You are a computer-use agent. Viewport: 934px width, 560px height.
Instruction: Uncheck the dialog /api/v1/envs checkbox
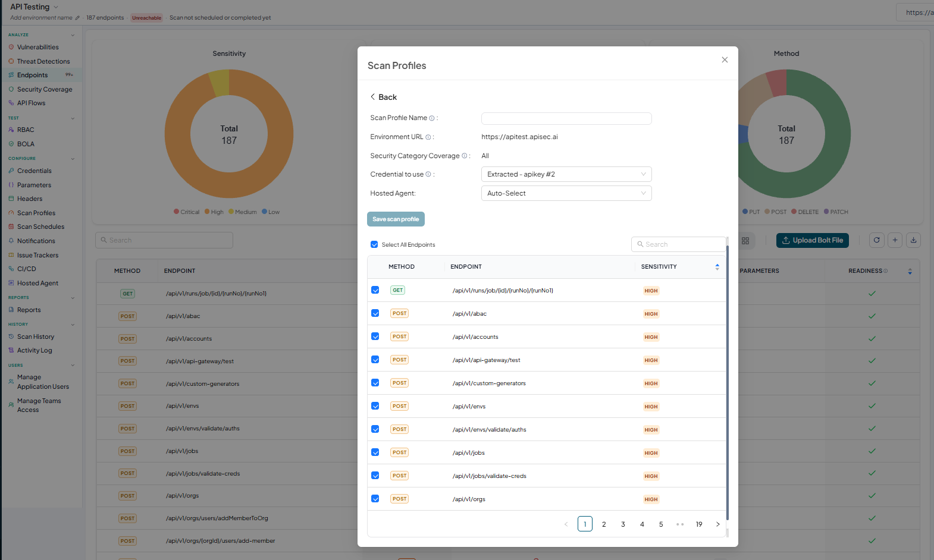pos(375,406)
